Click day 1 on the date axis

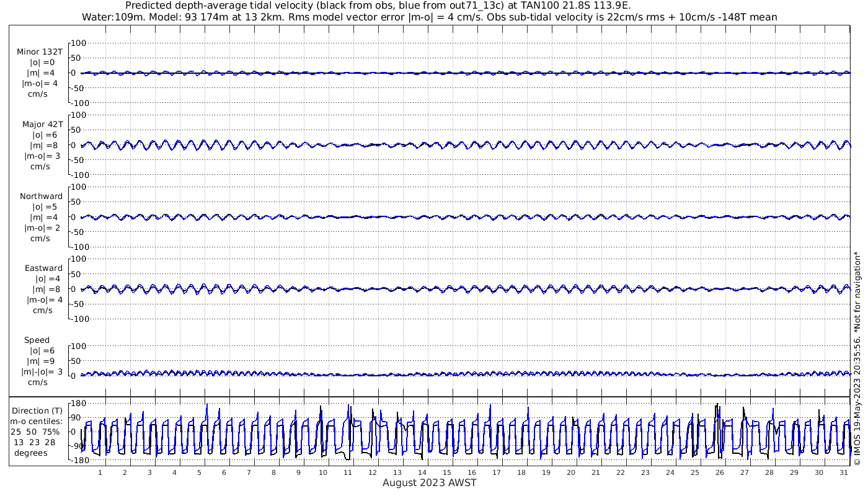coord(100,472)
